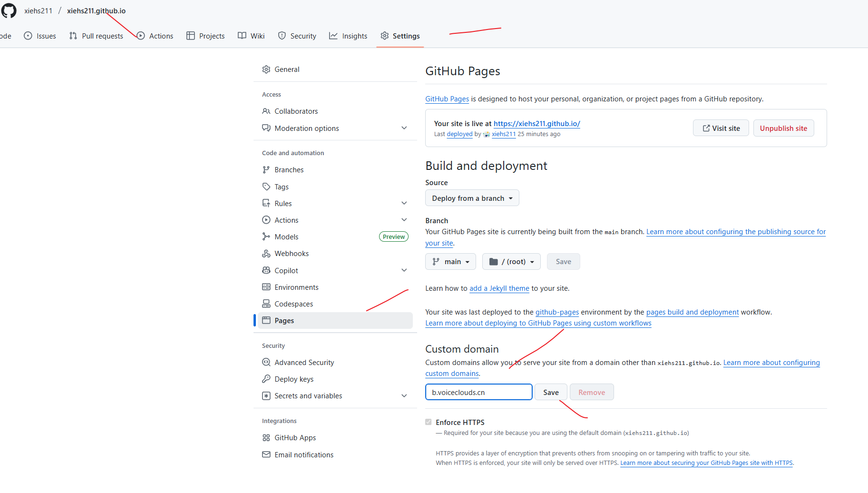
Task: Open the / (root) folder dropdown
Action: coord(511,262)
